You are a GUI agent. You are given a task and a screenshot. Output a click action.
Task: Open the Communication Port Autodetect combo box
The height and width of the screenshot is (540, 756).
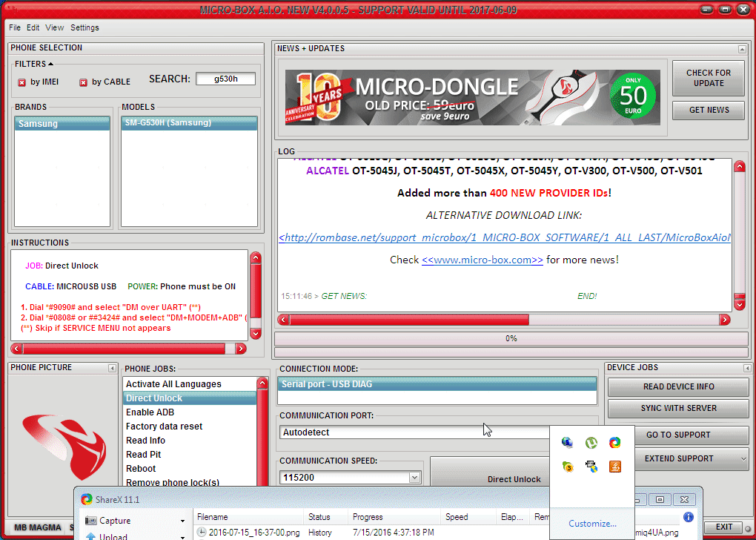pos(414,432)
